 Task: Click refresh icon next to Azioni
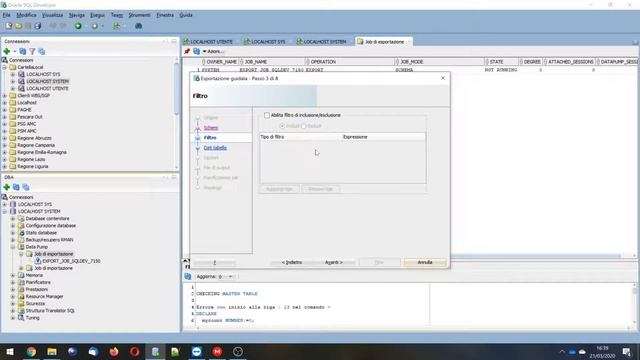[196, 51]
